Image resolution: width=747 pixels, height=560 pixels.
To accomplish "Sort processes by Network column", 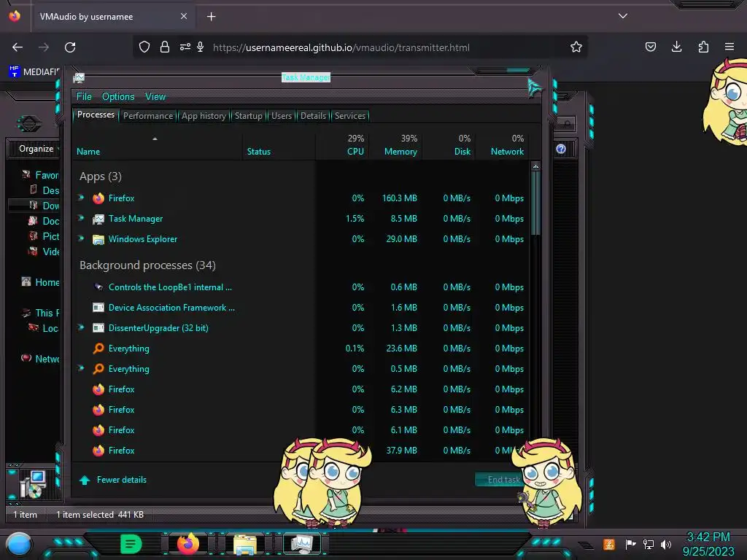I will 502,145.
